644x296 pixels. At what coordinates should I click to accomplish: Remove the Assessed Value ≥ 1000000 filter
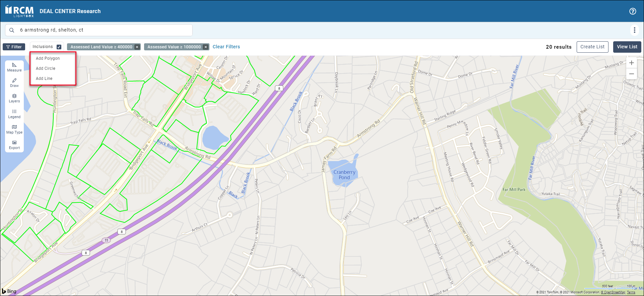pyautogui.click(x=206, y=47)
